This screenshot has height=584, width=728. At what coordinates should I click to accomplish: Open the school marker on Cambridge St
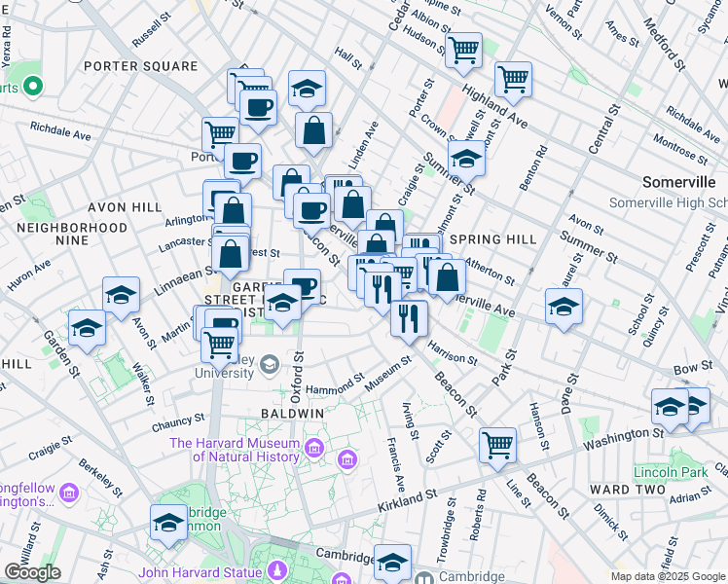pos(393,564)
